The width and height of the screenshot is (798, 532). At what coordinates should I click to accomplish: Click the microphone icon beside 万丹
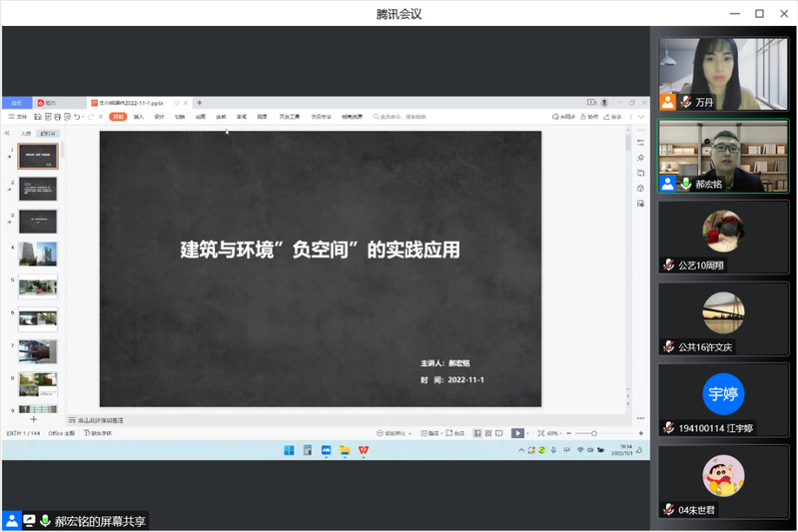point(686,103)
